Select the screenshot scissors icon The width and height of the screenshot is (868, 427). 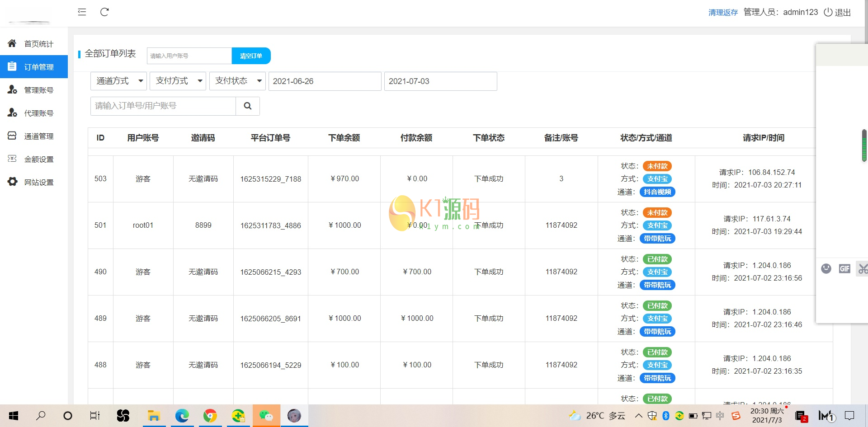863,268
